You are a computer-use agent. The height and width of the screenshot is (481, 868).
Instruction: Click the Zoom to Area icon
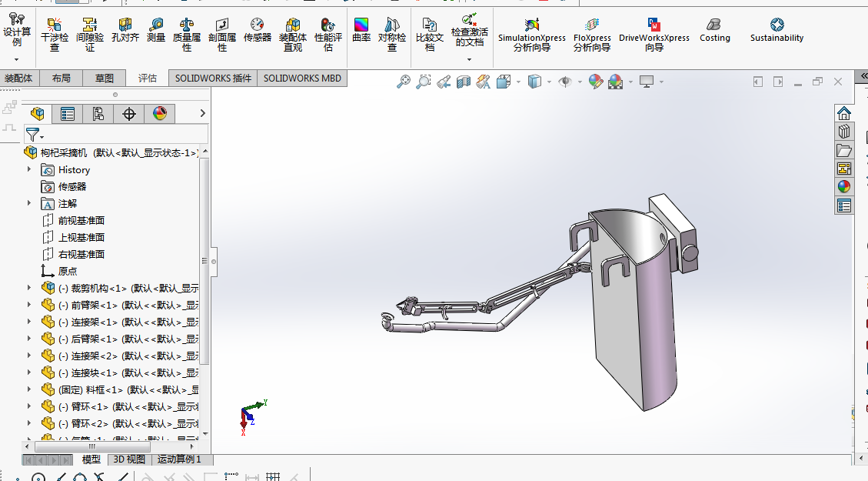coord(424,82)
